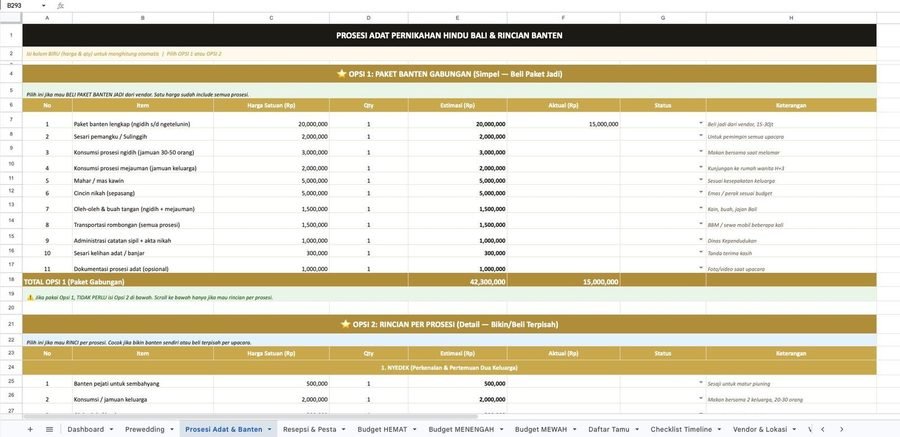Switch to the Prewedding sheet tab
900x437 pixels.
click(x=145, y=430)
